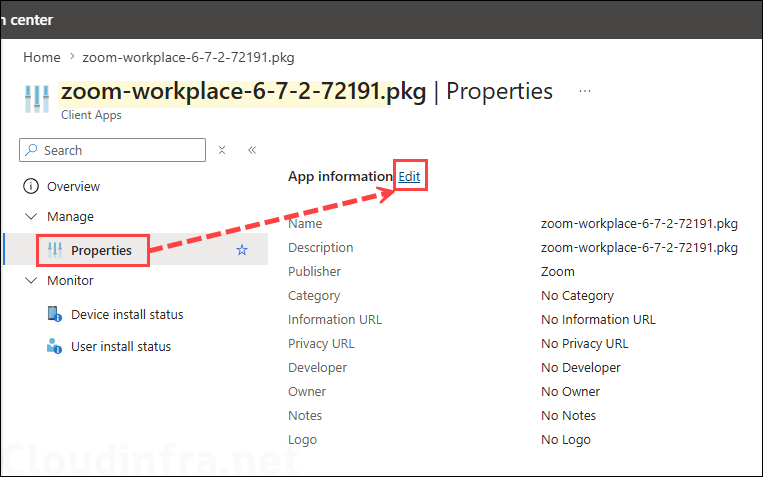Image resolution: width=763 pixels, height=477 pixels.
Task: Click the No Notes value
Action: tap(568, 416)
